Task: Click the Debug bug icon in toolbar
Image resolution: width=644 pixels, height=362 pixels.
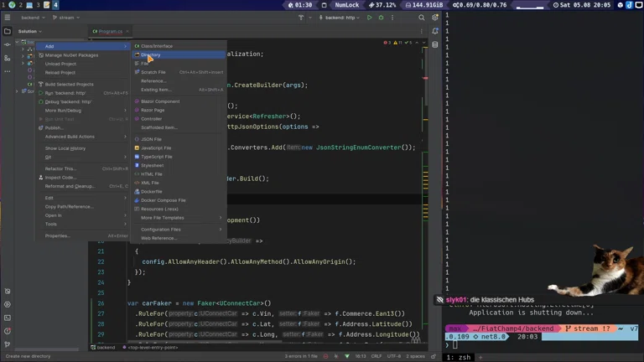Action: tap(381, 18)
